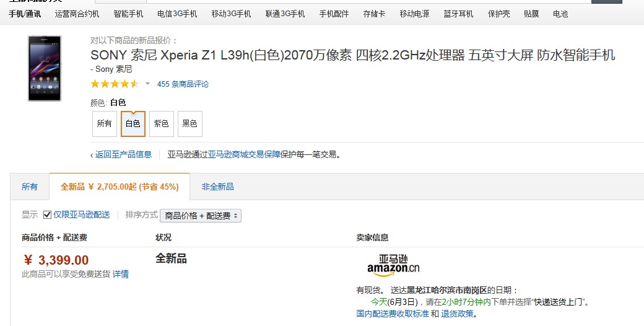This screenshot has height=326, width=644.
Task: Open 亚马逊商城交易保障 link
Action: 244,154
